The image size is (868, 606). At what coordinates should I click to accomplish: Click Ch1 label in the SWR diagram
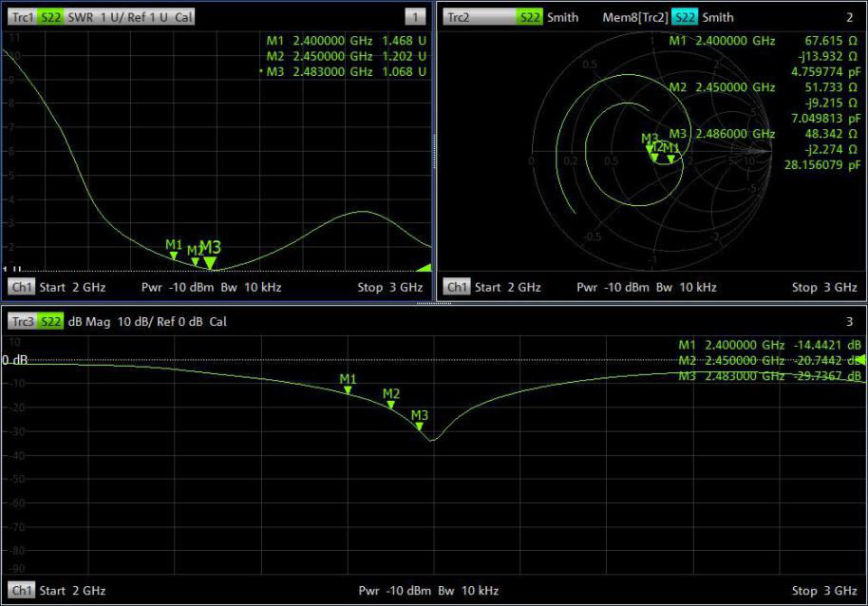pyautogui.click(x=21, y=287)
